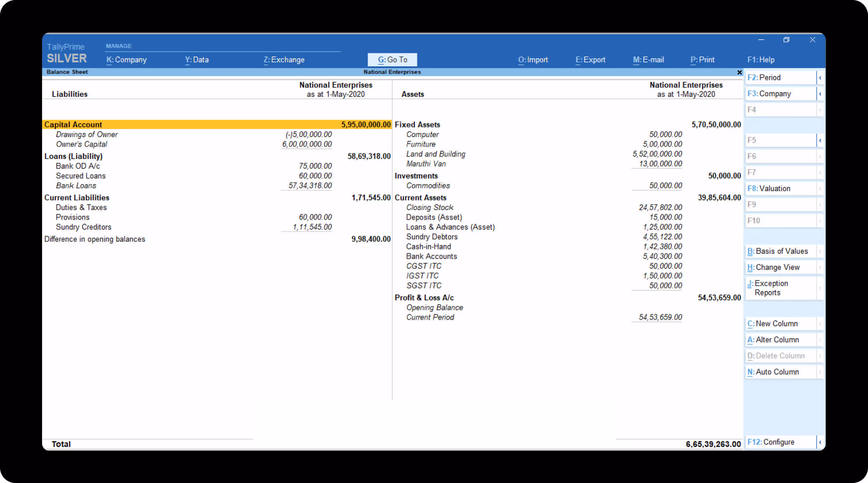The image size is (868, 483).
Task: Open B: Basis of Values
Action: point(782,251)
